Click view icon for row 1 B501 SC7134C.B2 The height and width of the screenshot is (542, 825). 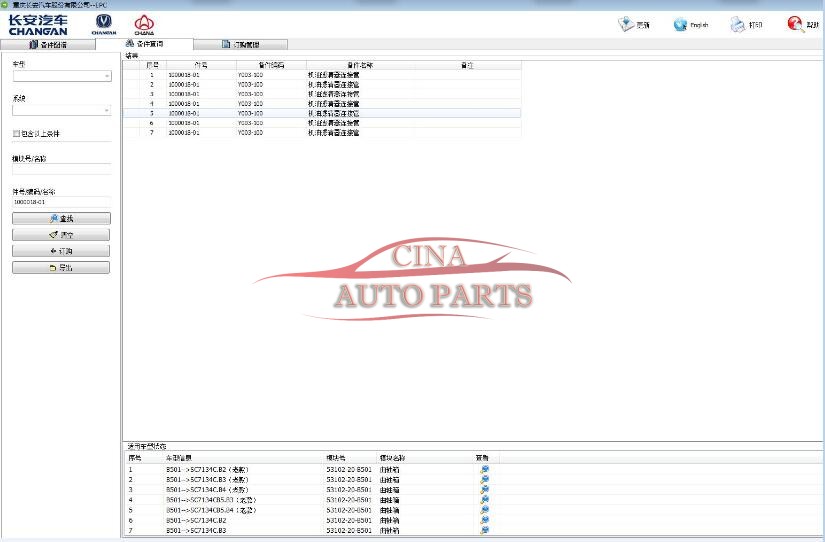pos(485,468)
